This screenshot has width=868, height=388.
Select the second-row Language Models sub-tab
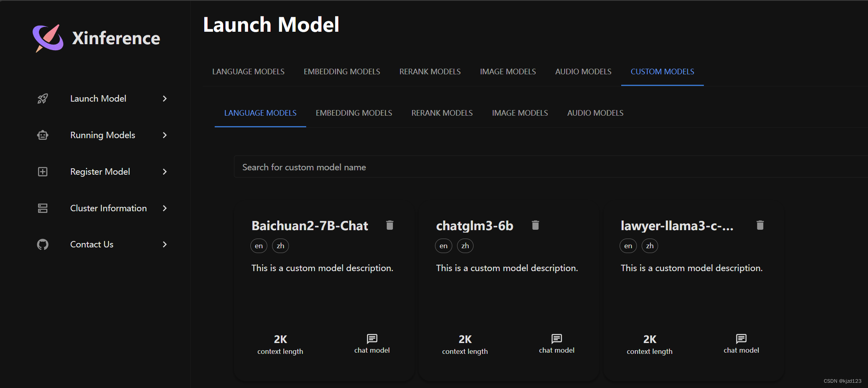coord(260,113)
